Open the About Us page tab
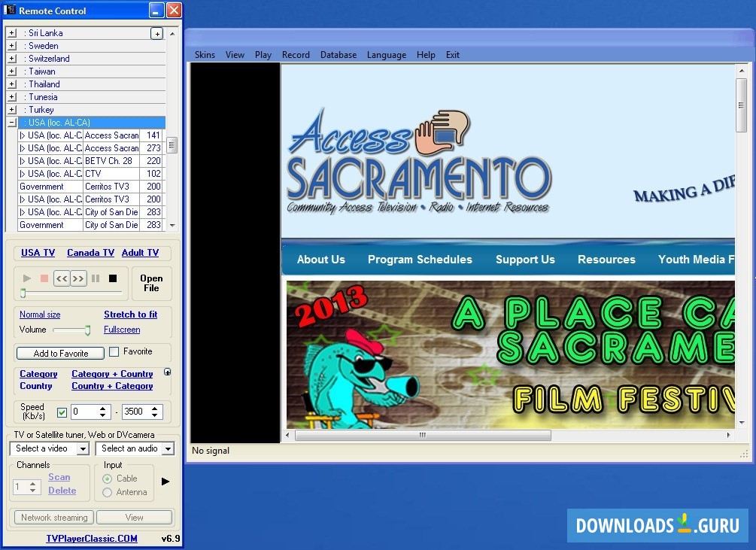756x550 pixels. (x=321, y=260)
